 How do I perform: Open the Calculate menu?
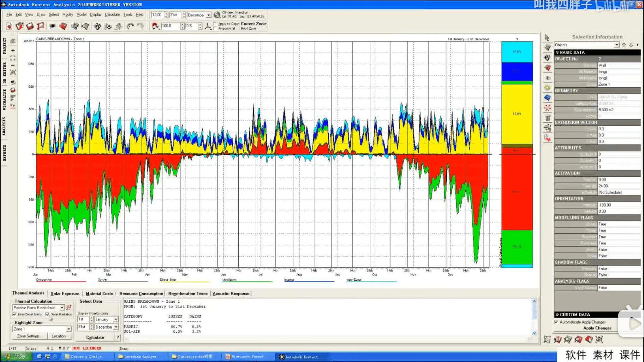point(112,15)
